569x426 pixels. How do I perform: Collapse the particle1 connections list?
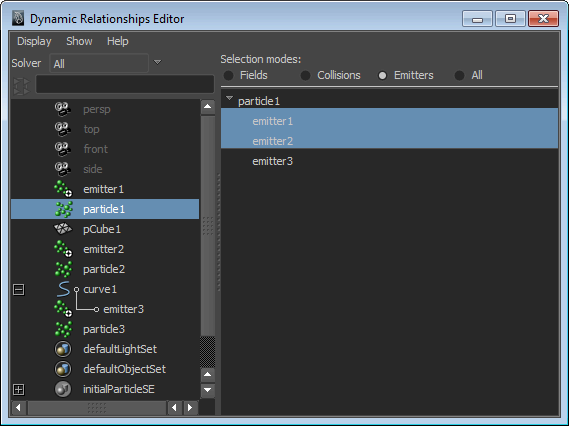229,98
